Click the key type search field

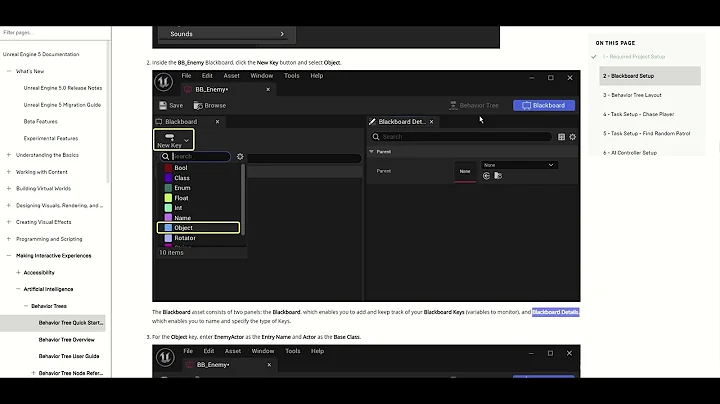click(x=195, y=157)
